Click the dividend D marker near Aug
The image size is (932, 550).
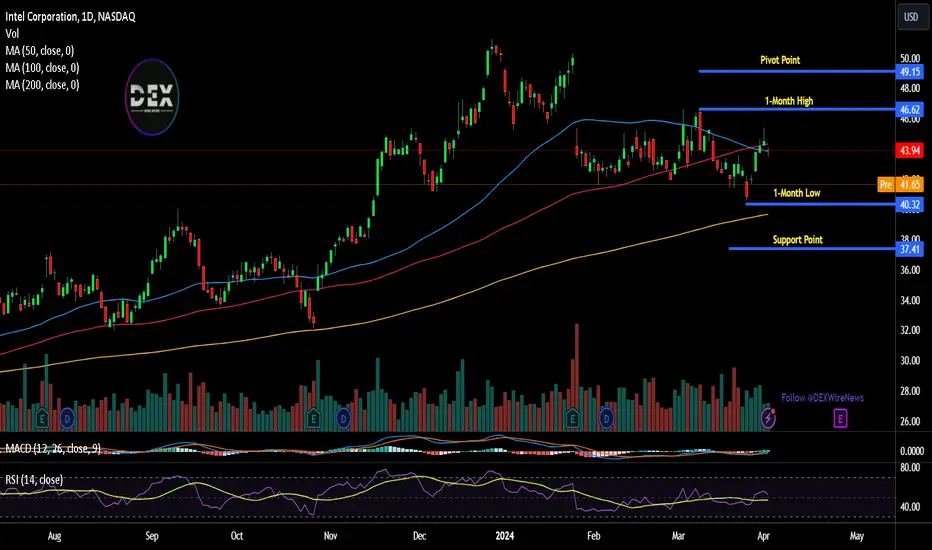pos(67,419)
